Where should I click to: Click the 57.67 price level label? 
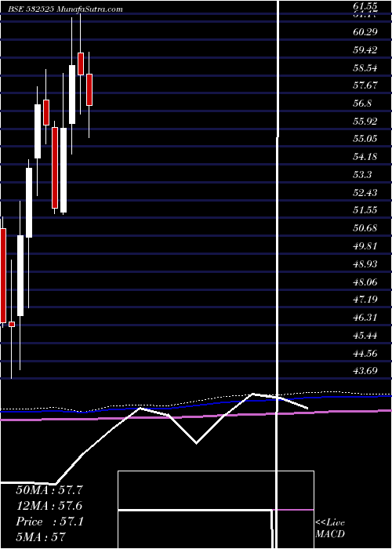365,85
